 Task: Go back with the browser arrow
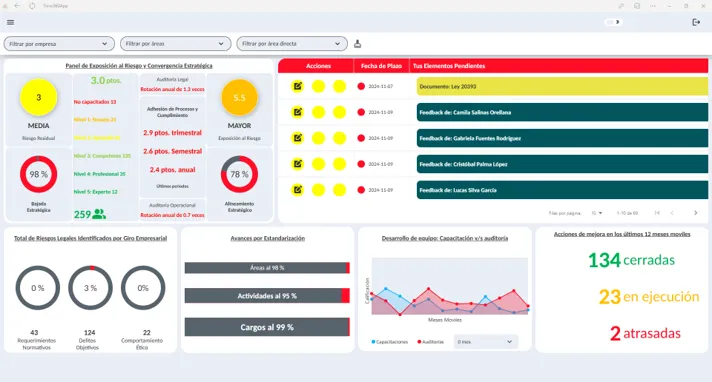pyautogui.click(x=17, y=6)
